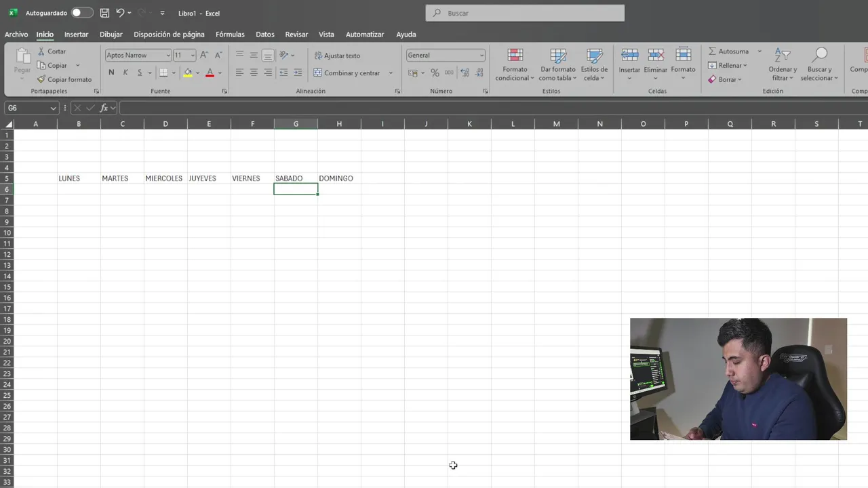Image resolution: width=868 pixels, height=488 pixels.
Task: Open the Datos tab
Action: pyautogui.click(x=265, y=35)
